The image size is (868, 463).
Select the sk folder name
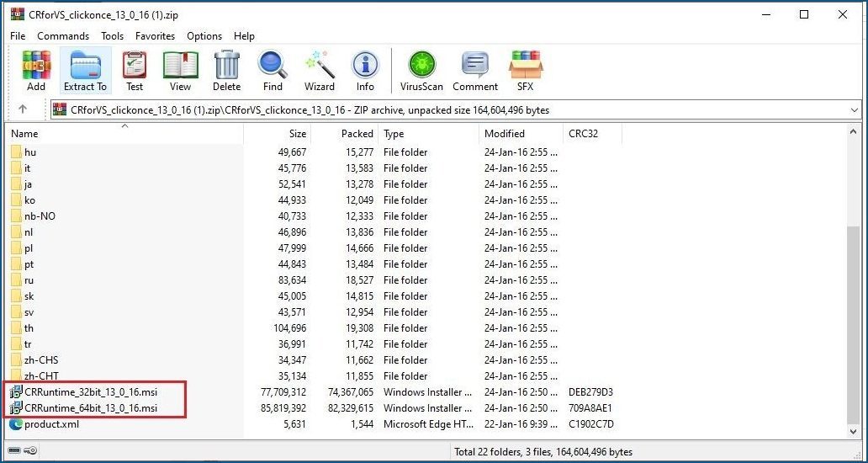[x=29, y=296]
